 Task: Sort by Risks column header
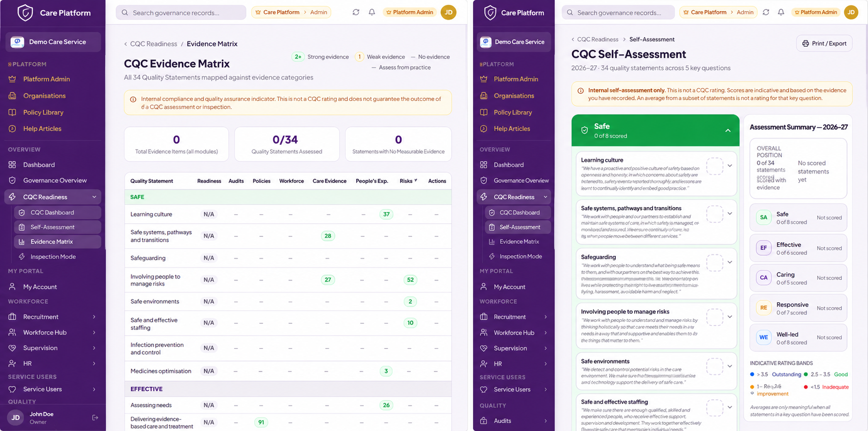click(x=408, y=181)
